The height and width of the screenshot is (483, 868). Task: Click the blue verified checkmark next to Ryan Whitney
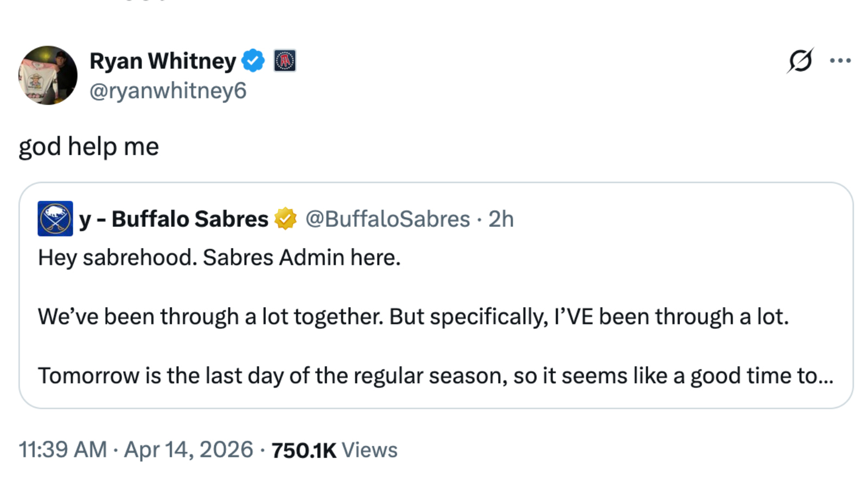coord(253,61)
